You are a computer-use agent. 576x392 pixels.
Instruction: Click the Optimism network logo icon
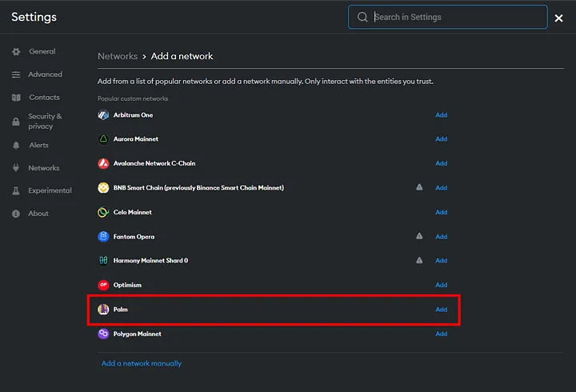[103, 285]
